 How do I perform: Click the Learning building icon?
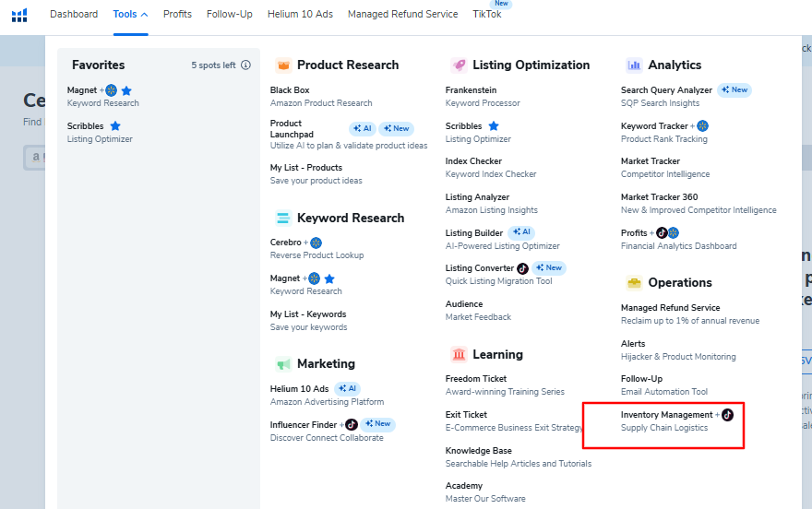pyautogui.click(x=459, y=355)
